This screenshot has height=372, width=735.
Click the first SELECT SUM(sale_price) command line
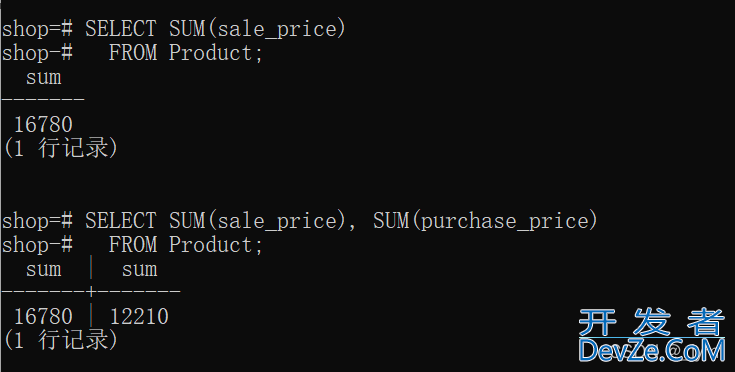tap(173, 29)
